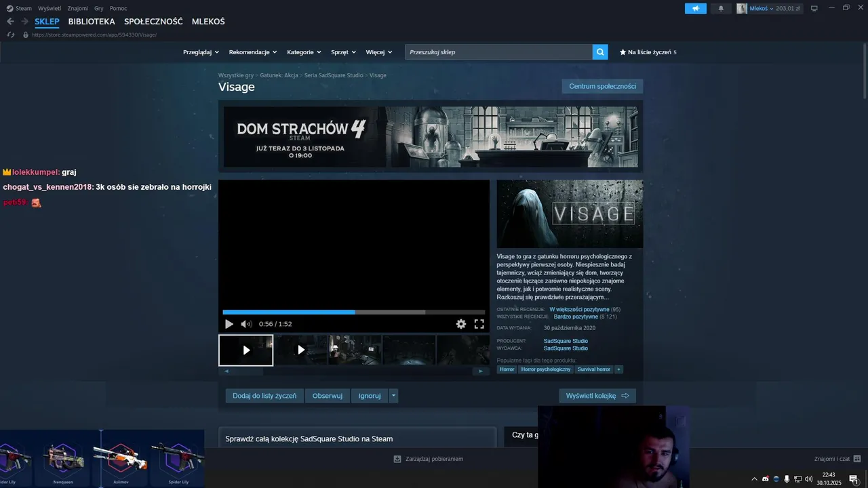Click the Ignoruj button
The image size is (868, 488).
[370, 396]
